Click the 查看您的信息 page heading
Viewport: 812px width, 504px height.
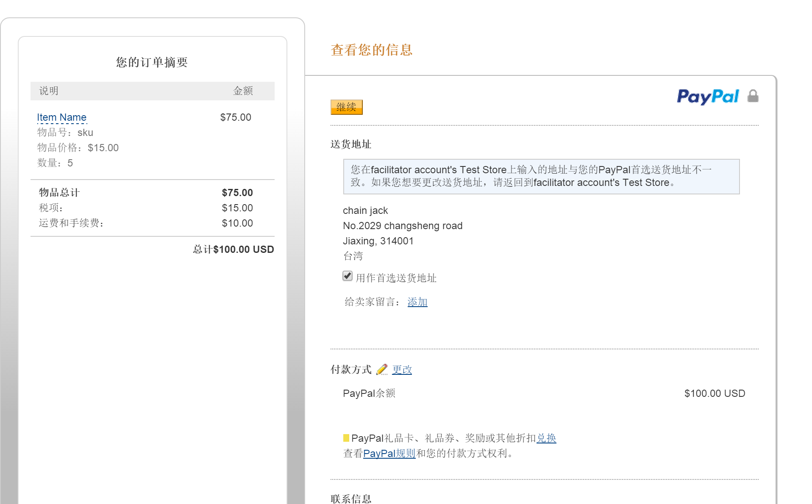(x=372, y=50)
